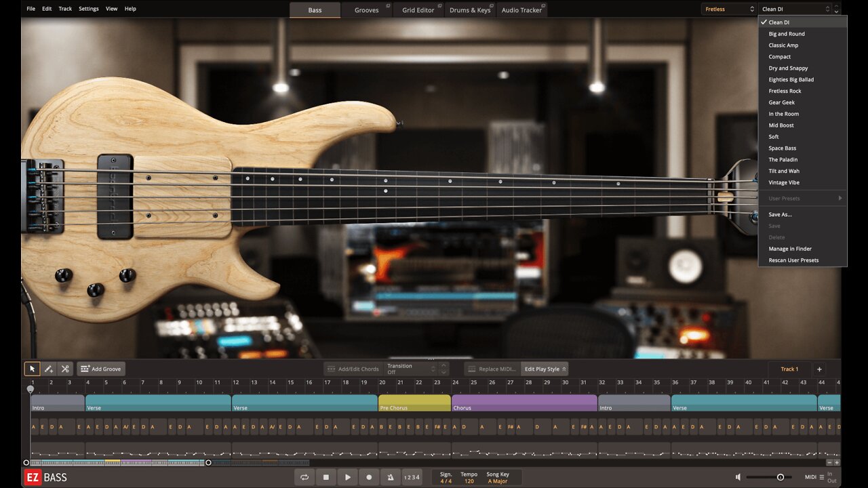Pick the Eighties Big Ballad preset
The image size is (868, 488).
[x=802, y=80]
